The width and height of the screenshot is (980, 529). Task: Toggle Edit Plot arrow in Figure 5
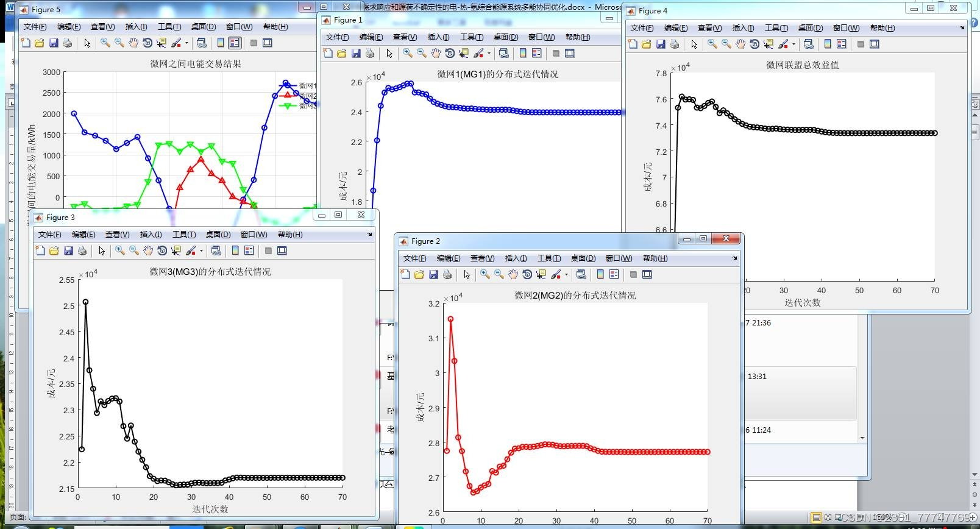tap(87, 43)
